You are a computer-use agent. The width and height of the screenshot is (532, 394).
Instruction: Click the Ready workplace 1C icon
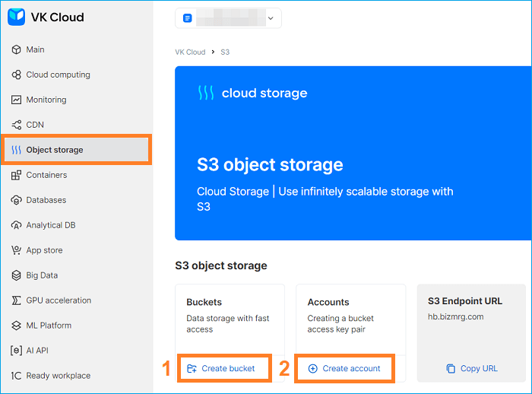coord(16,376)
